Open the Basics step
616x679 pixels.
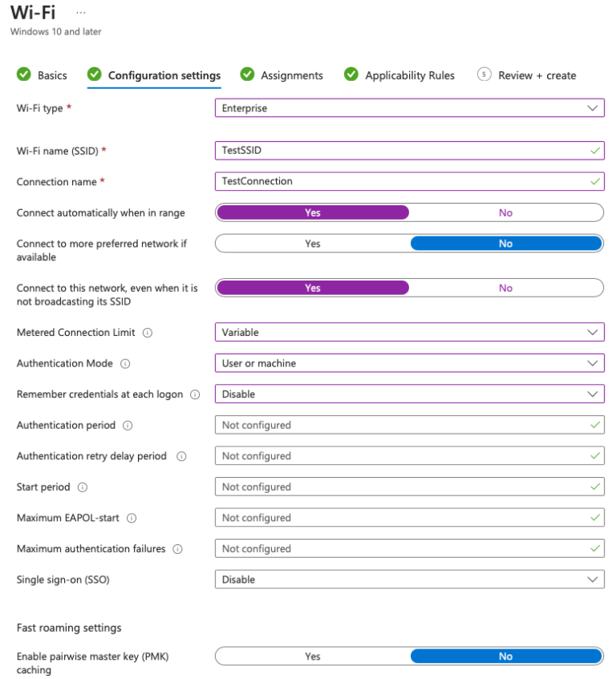51,75
